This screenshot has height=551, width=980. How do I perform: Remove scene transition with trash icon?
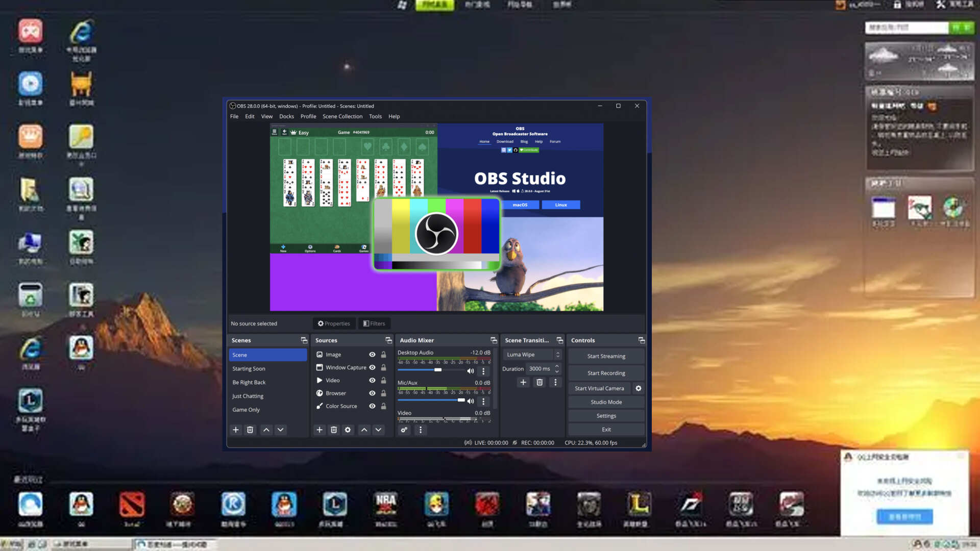[x=540, y=382]
